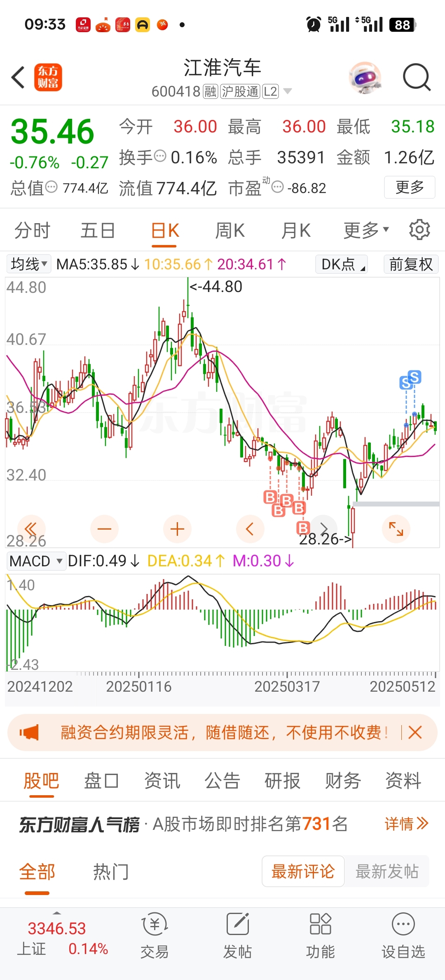
Task: Switch to 五日 chart tab
Action: coord(98,230)
